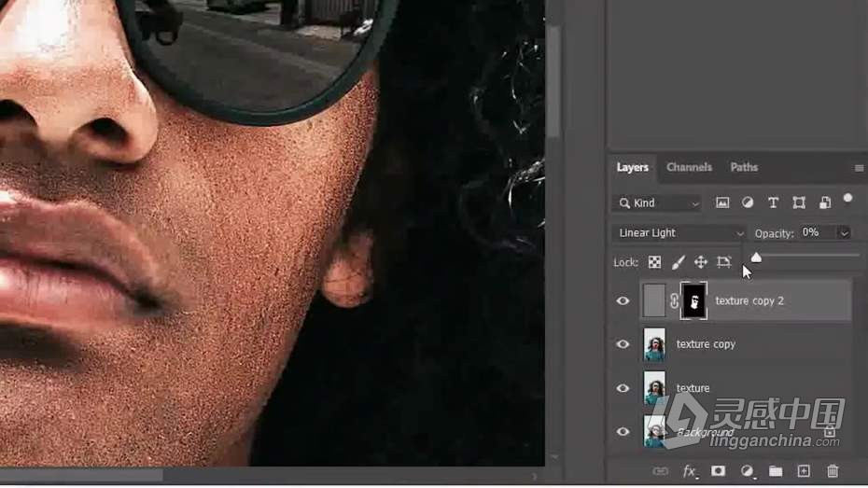Click the Opacity value field

pyautogui.click(x=819, y=233)
